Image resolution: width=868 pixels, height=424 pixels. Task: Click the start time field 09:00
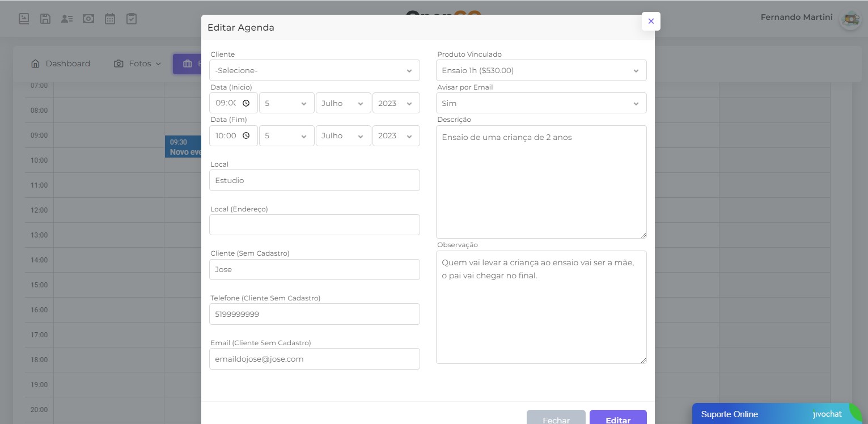(234, 103)
